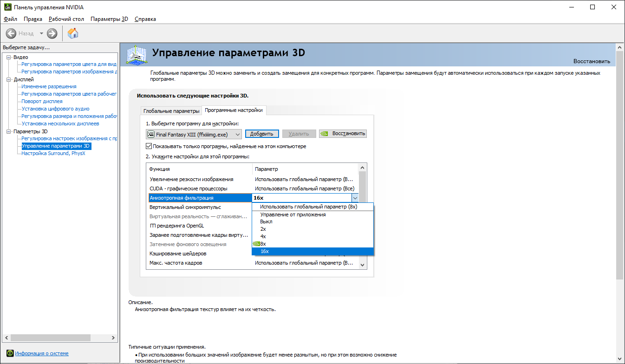Open the Поворот дисплея page
625x364 pixels.
tap(42, 101)
